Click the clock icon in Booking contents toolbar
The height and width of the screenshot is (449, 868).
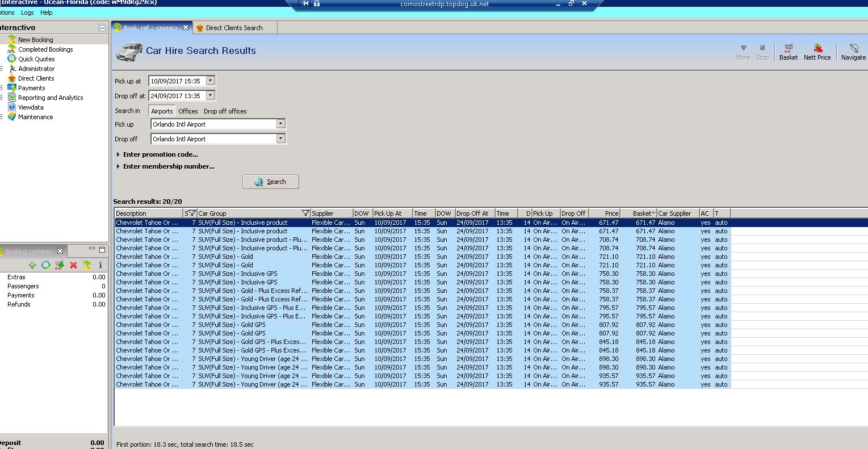46,265
